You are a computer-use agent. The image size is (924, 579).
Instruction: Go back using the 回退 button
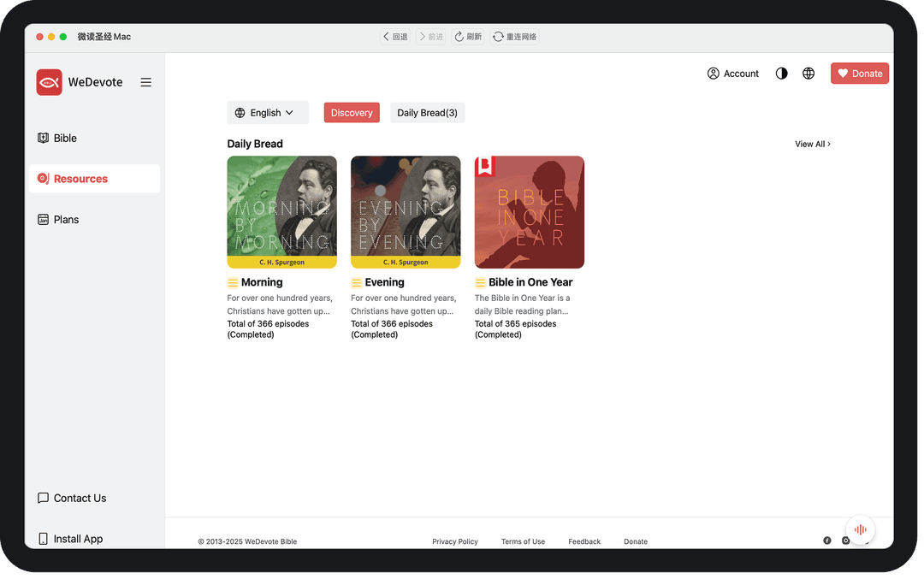pos(395,37)
